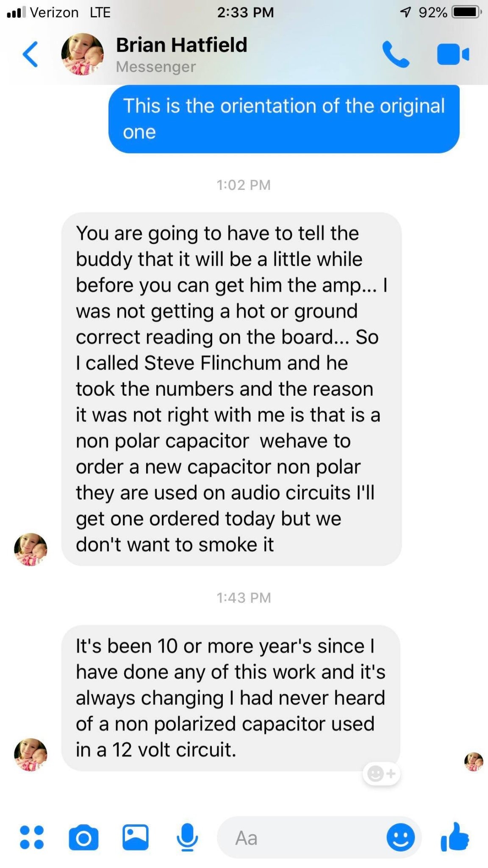Screen dimensions: 488x868
Task: Start a voice call with Brian Hatfield
Action: (396, 54)
